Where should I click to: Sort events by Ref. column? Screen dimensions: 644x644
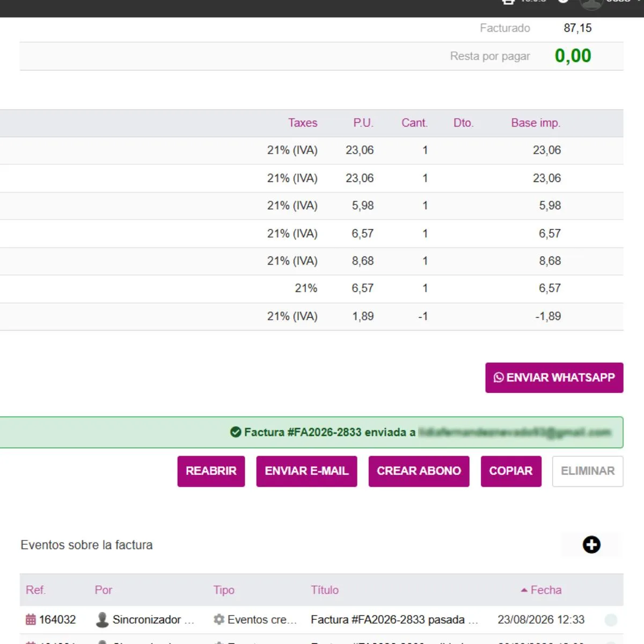[35, 590]
